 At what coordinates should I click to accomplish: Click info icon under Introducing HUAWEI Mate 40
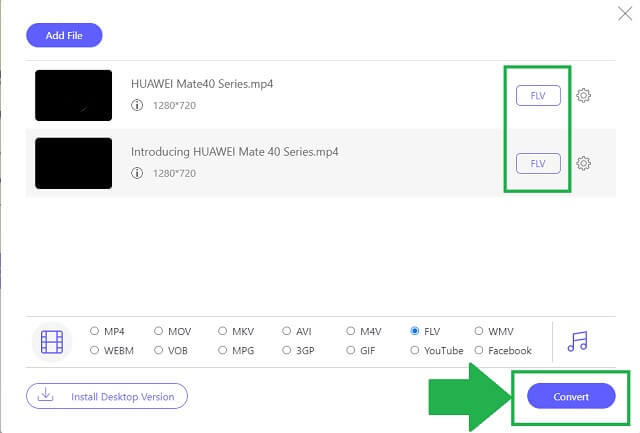(137, 173)
